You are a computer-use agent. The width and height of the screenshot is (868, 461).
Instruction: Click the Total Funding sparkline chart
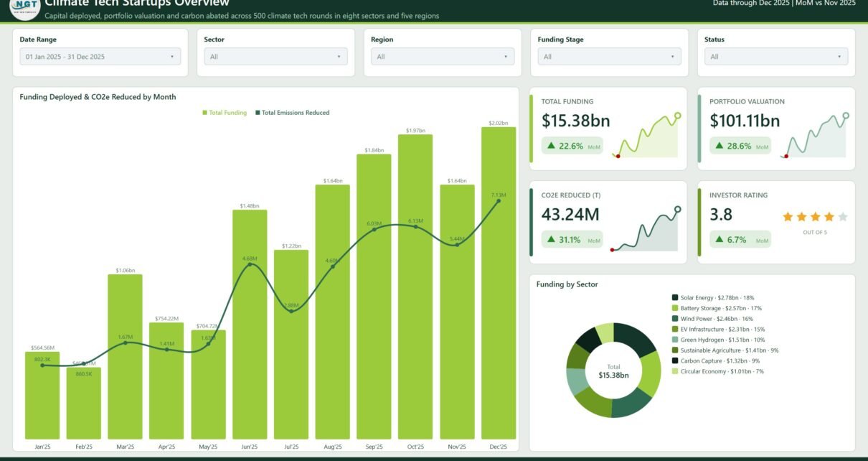tap(646, 135)
